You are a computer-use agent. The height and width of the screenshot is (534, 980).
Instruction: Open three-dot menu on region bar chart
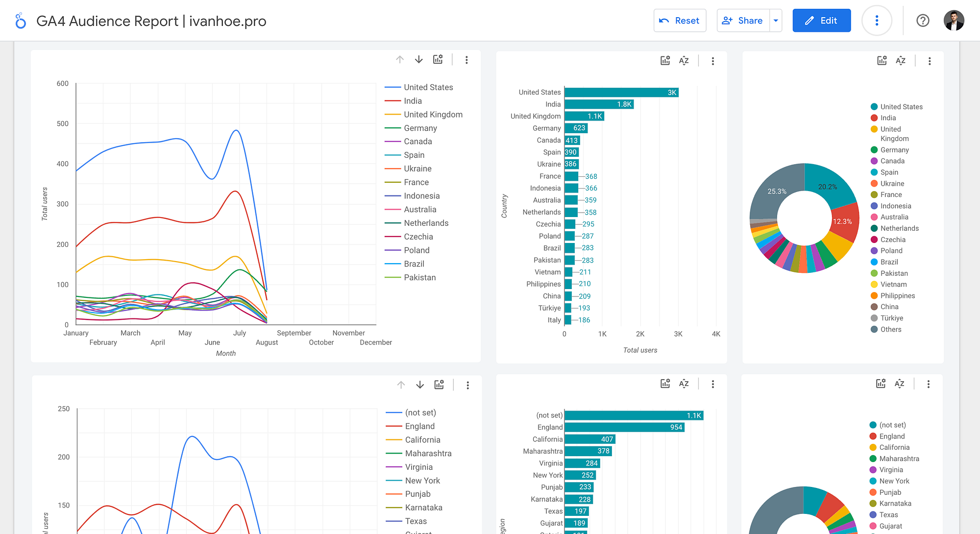(713, 384)
